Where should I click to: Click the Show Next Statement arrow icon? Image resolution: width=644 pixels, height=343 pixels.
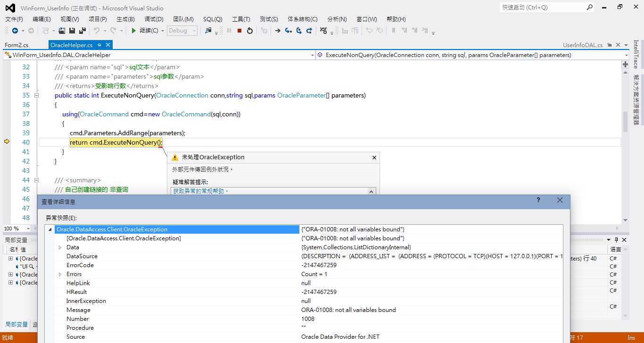point(278,31)
